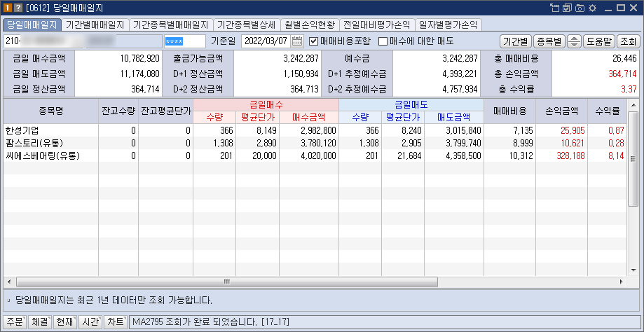Select the 씨에스베어링(유통) row

315,156
